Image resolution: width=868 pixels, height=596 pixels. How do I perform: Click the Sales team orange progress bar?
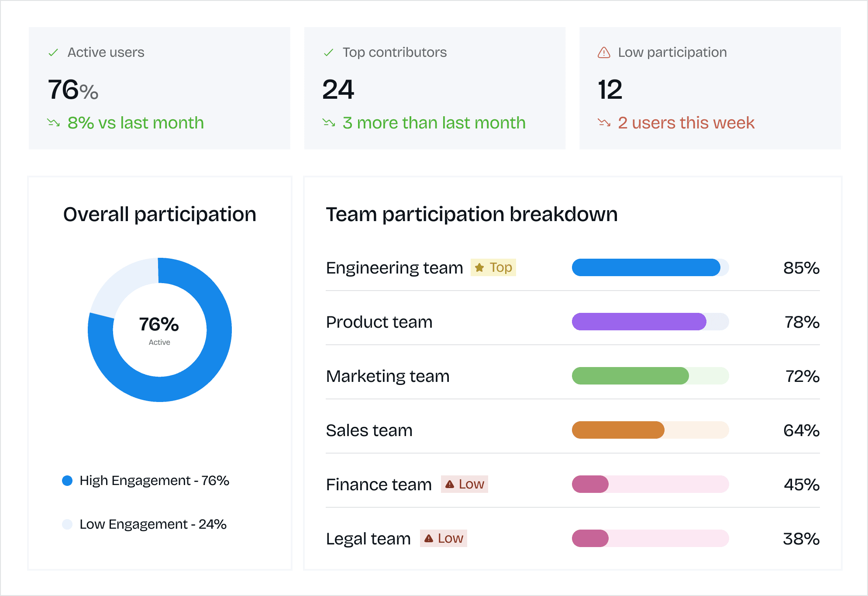(x=618, y=430)
